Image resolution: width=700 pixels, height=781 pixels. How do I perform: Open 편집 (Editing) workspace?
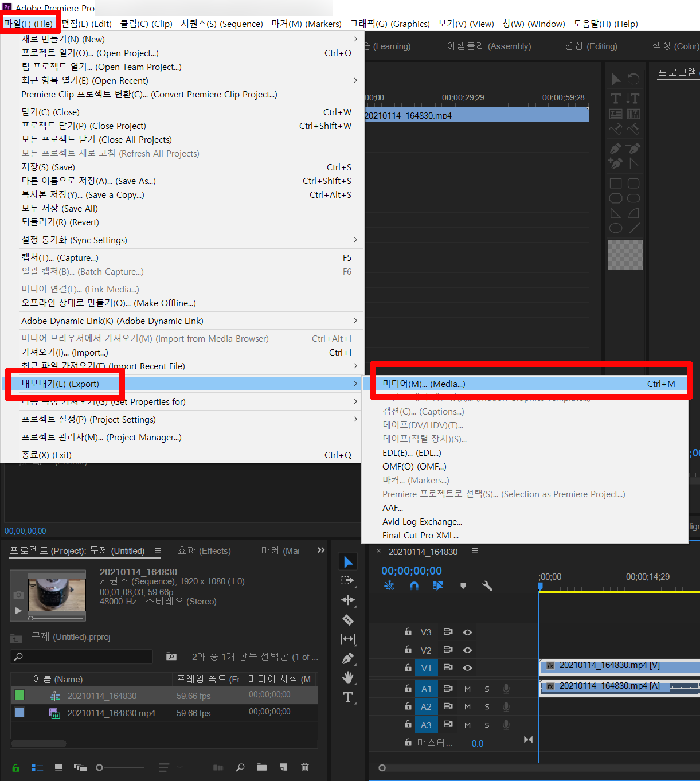click(x=591, y=46)
